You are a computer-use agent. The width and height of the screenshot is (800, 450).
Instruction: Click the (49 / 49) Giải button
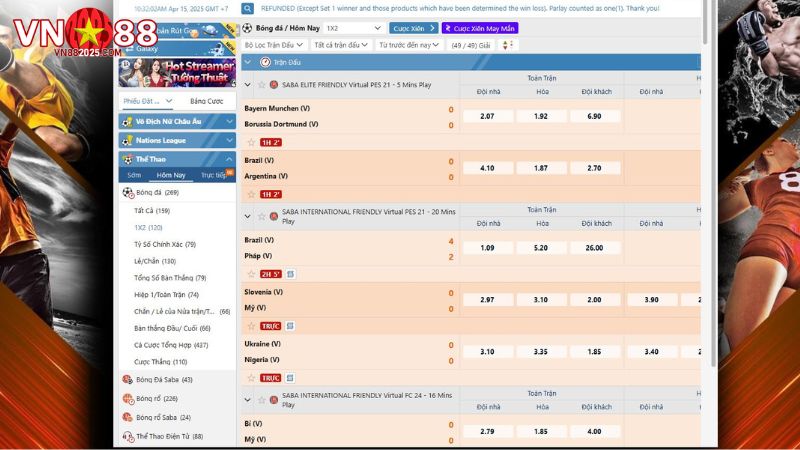471,45
